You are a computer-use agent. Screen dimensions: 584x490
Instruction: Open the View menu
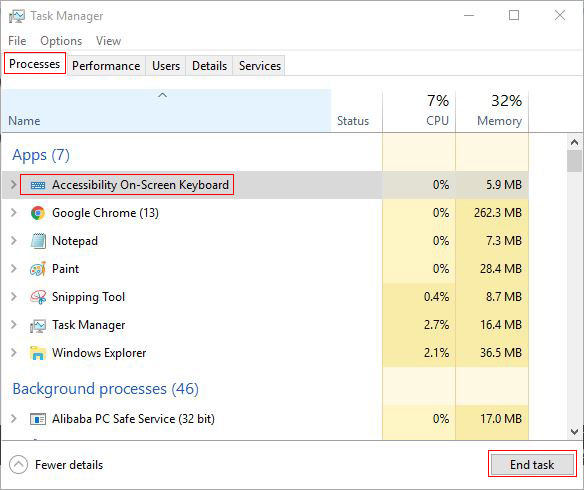pyautogui.click(x=108, y=41)
